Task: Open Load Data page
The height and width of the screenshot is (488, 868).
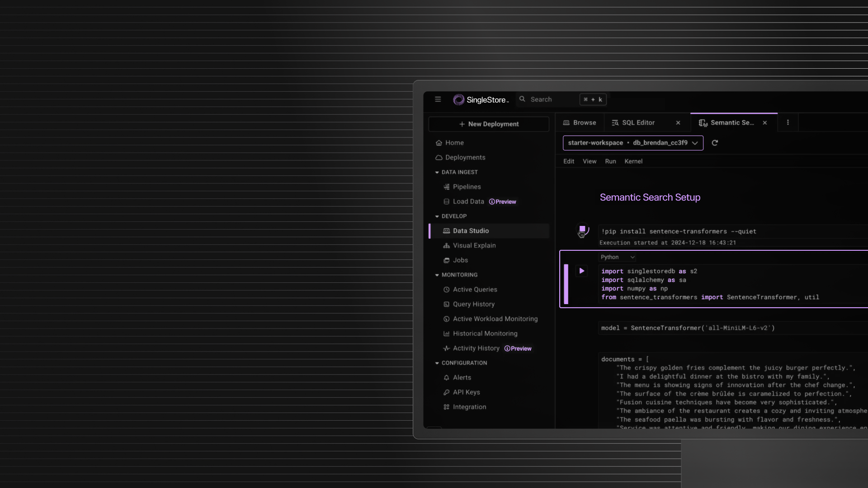Action: (x=468, y=202)
